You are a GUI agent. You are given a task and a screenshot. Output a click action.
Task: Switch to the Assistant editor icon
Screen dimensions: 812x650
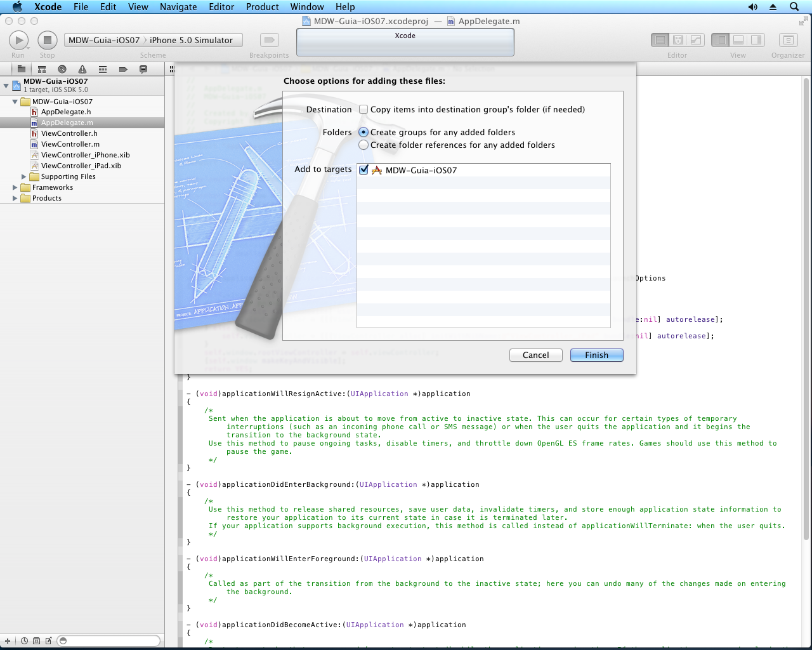coord(678,40)
